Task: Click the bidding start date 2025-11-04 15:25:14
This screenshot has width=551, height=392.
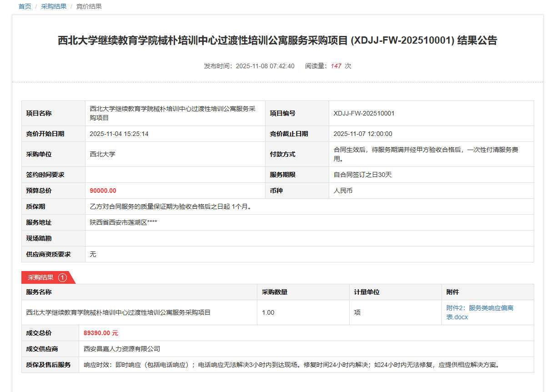Action: point(119,134)
